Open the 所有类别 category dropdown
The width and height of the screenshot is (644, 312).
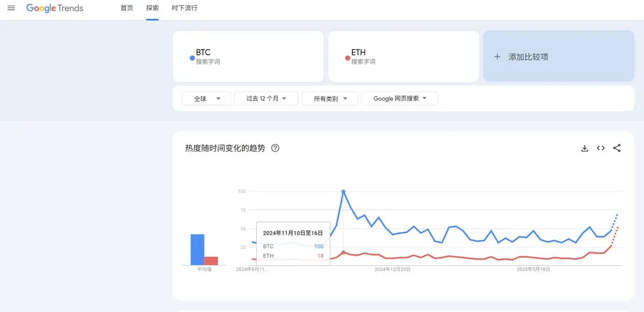[x=330, y=98]
